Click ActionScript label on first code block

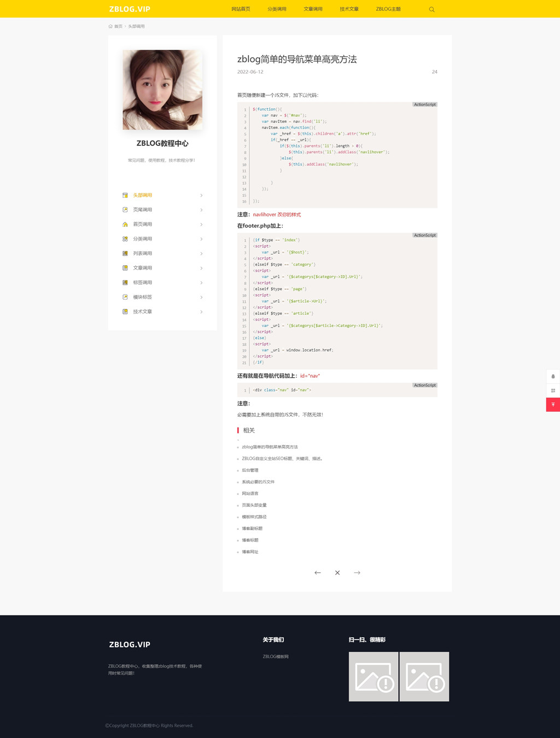pyautogui.click(x=425, y=104)
